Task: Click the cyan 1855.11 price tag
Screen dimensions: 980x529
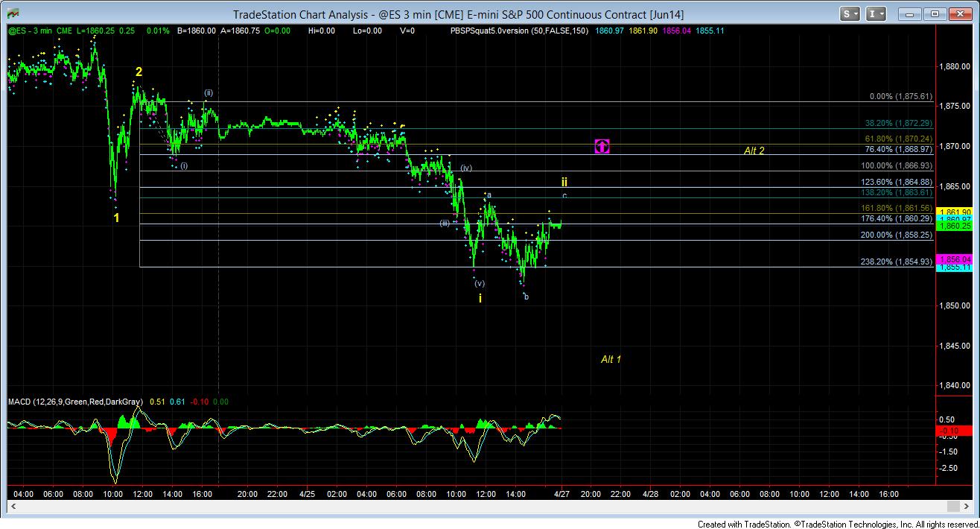Action: pyautogui.click(x=953, y=267)
